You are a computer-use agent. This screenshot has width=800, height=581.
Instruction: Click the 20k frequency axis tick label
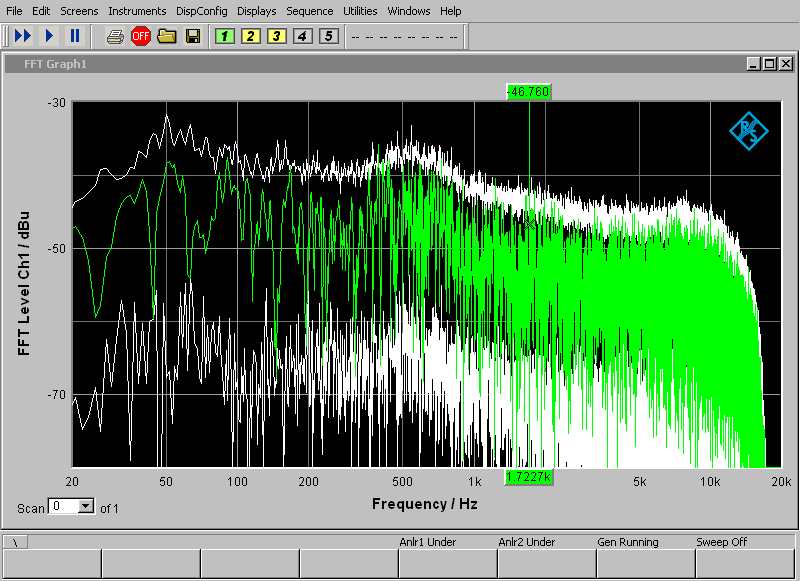(781, 482)
